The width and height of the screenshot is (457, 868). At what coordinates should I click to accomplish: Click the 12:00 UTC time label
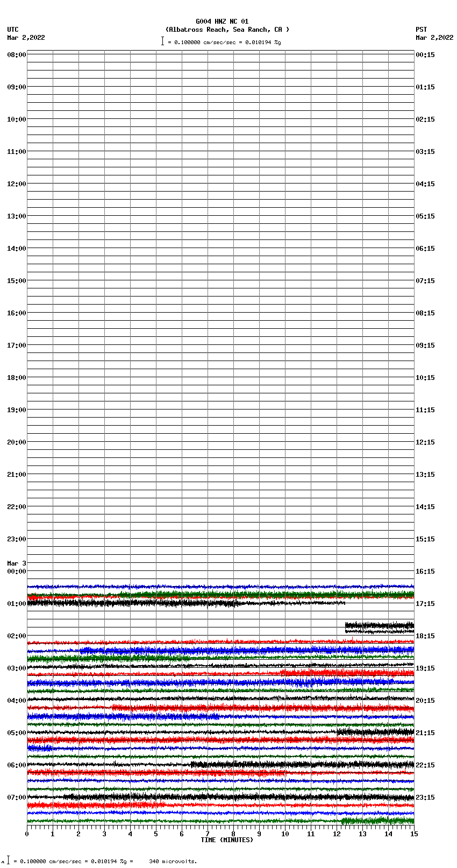click(17, 184)
